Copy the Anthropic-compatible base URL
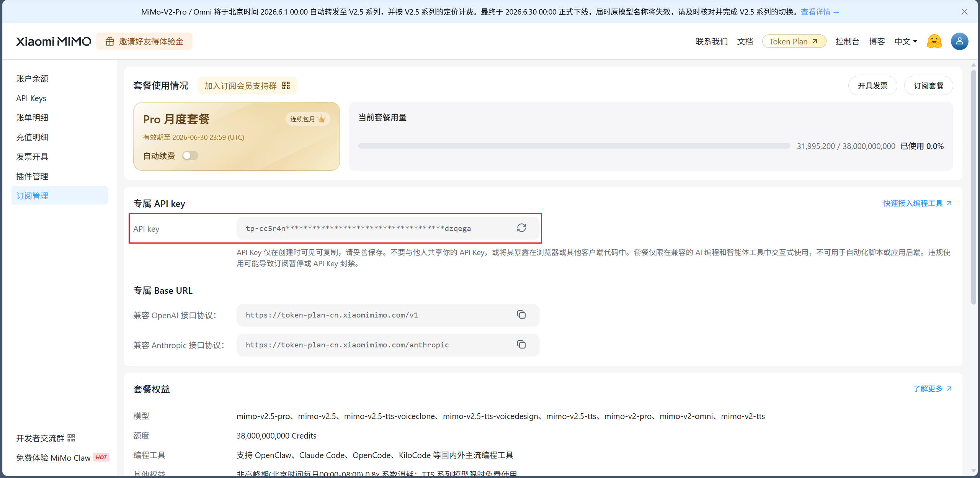 pyautogui.click(x=521, y=345)
